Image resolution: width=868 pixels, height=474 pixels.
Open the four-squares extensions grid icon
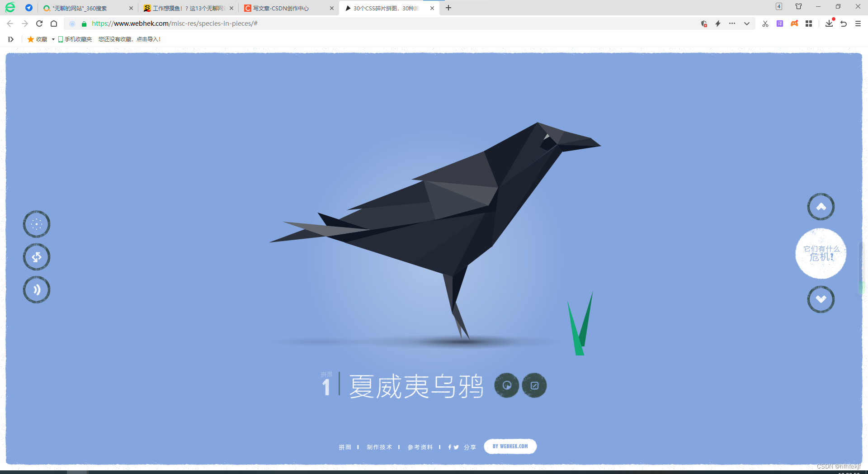tap(809, 24)
